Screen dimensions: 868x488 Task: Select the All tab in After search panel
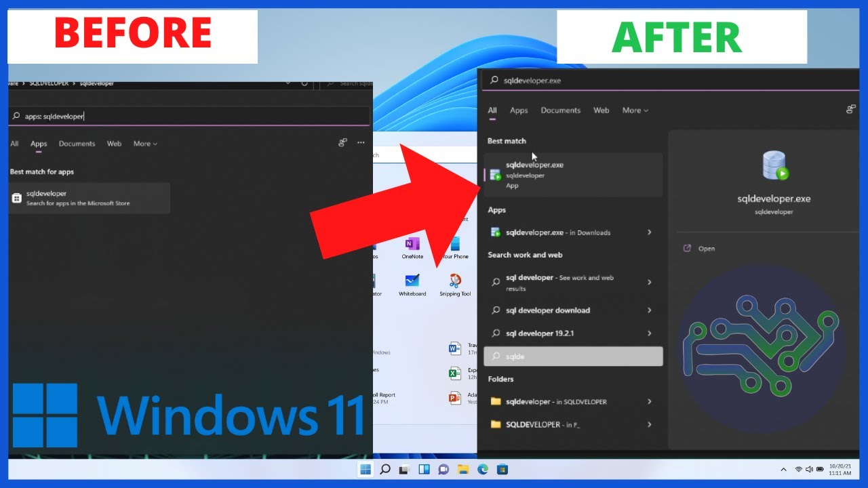click(492, 110)
